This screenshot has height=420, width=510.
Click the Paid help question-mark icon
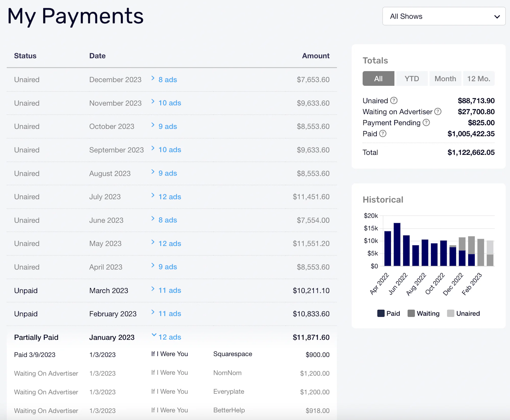click(383, 133)
